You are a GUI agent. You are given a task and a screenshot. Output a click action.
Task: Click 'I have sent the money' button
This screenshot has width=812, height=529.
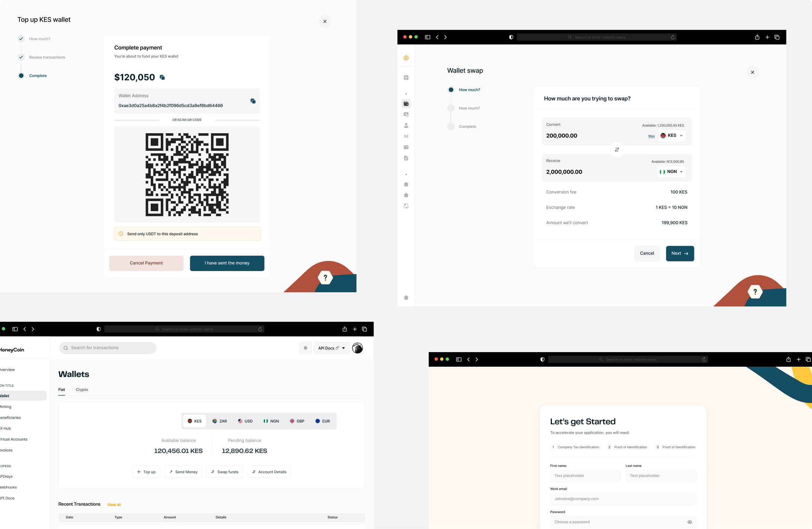(x=227, y=263)
